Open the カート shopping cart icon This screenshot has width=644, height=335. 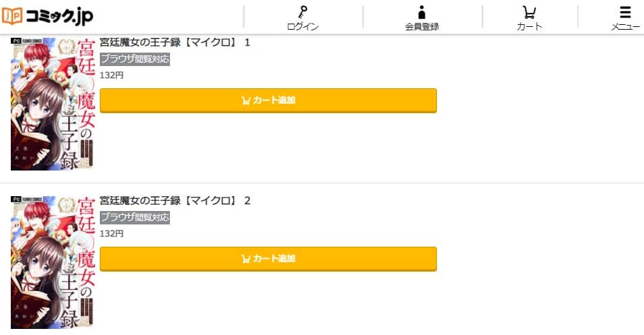point(529,12)
